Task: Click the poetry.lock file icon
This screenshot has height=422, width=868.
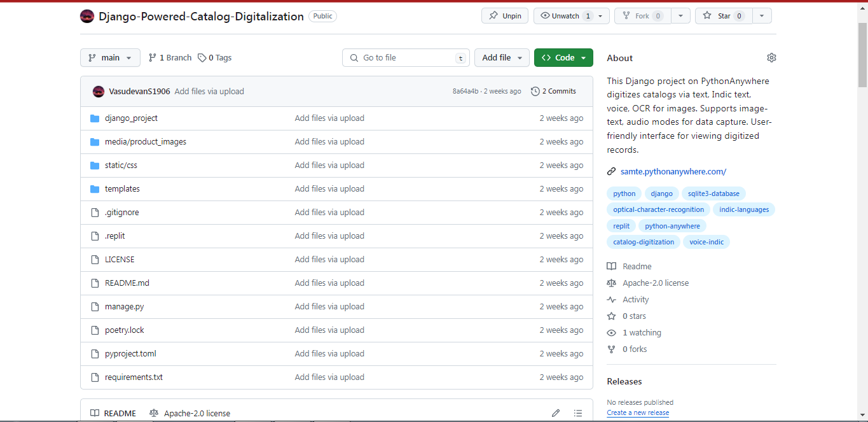Action: coord(95,330)
